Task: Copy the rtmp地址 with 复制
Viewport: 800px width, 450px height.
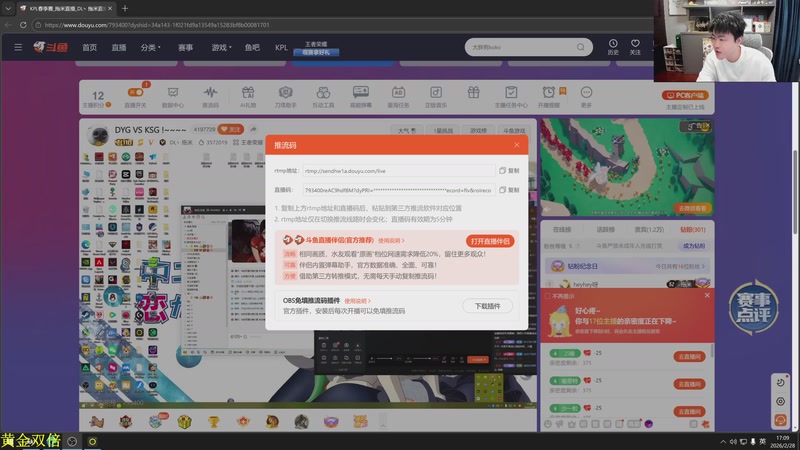Action: [x=509, y=171]
